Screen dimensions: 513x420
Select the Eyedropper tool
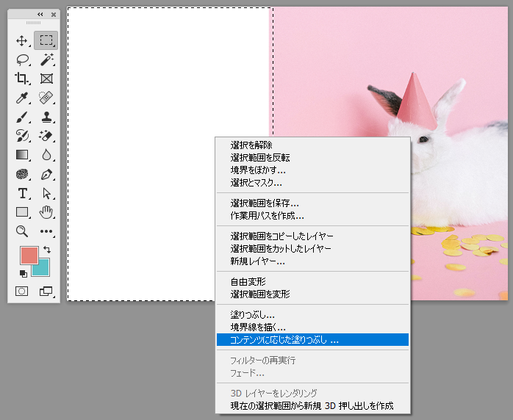(x=22, y=98)
